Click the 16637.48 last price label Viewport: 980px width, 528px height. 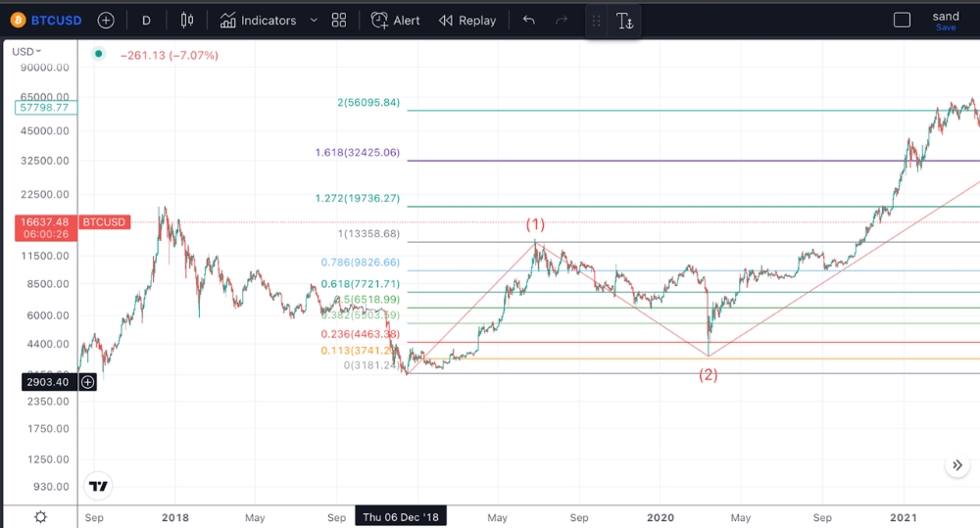(x=45, y=221)
